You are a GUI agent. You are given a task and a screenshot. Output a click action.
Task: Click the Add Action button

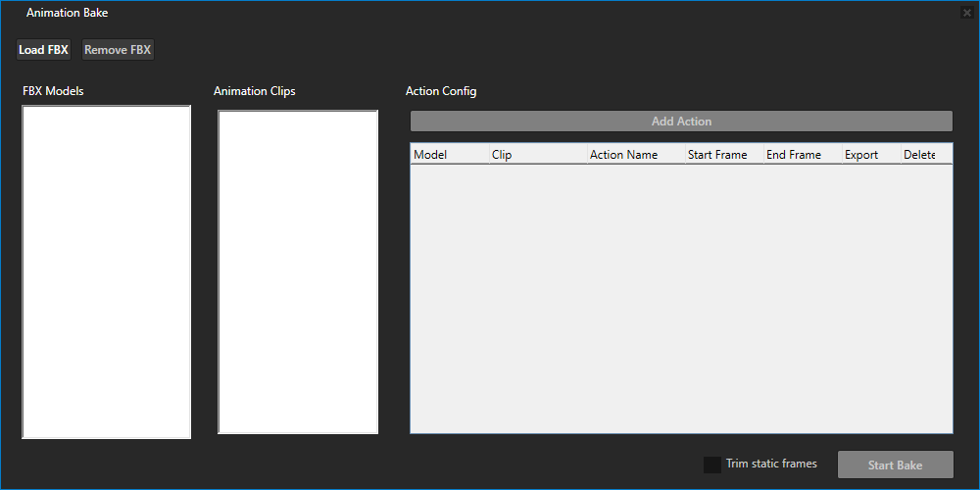(x=681, y=122)
